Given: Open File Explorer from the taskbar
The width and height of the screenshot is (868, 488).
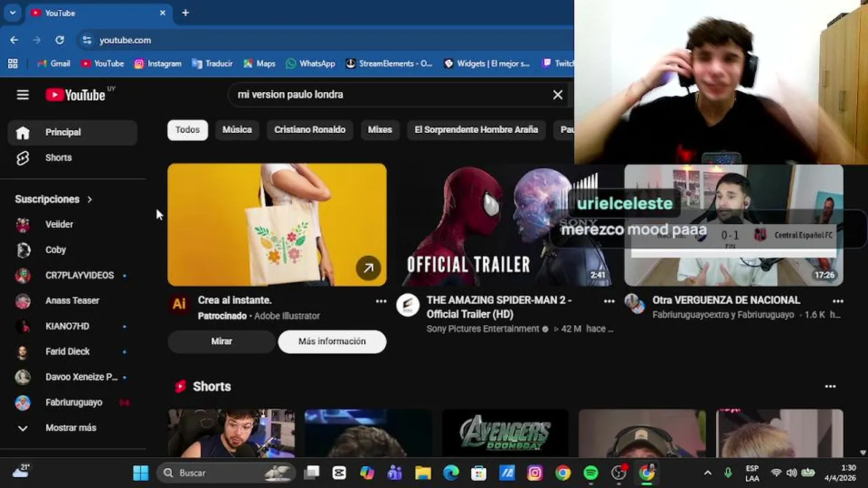Looking at the screenshot, I should pos(423,472).
